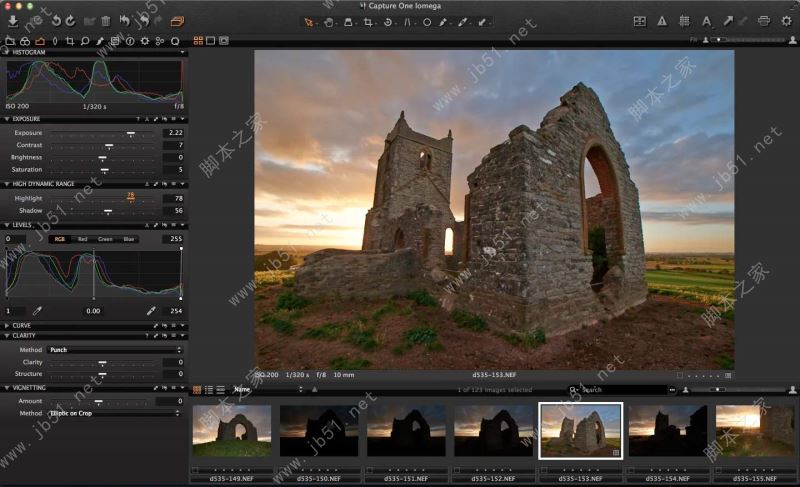Open the Clarity Method 'Punch' dropdown
This screenshot has width=800, height=487.
(x=115, y=350)
